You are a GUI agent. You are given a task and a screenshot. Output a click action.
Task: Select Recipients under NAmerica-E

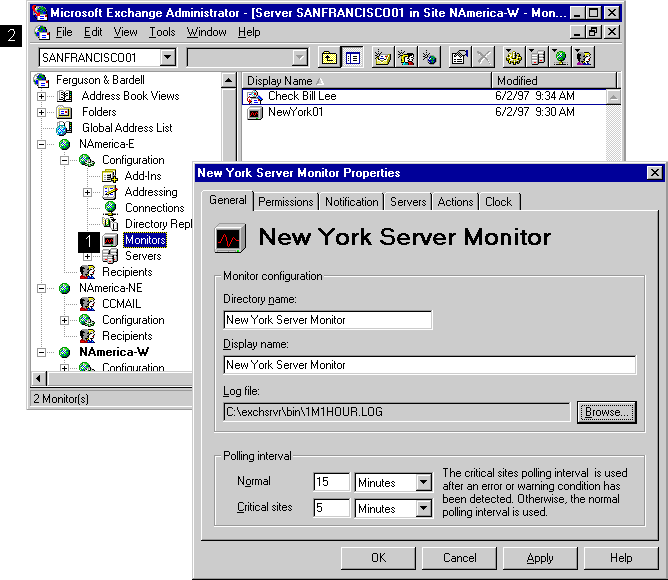(127, 272)
